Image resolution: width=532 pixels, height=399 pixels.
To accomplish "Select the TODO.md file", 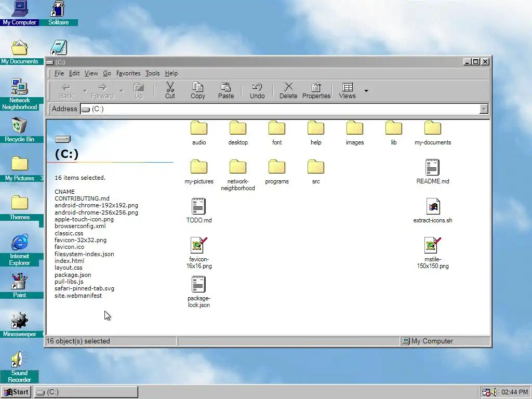I will pos(199,210).
